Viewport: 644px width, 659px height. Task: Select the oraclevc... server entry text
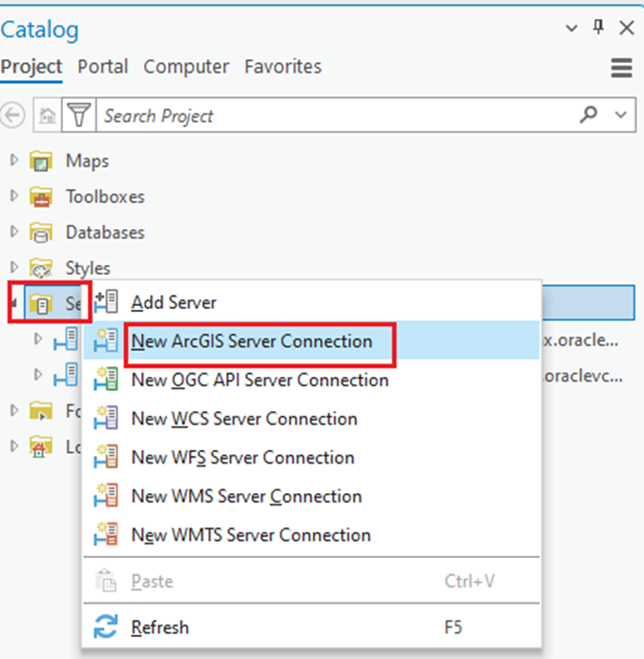pyautogui.click(x=583, y=376)
